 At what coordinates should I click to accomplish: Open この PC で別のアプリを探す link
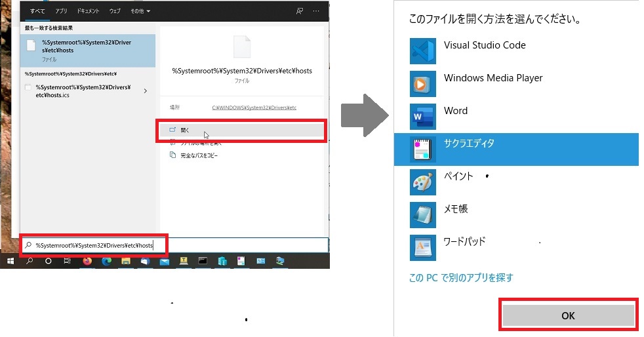(461, 278)
